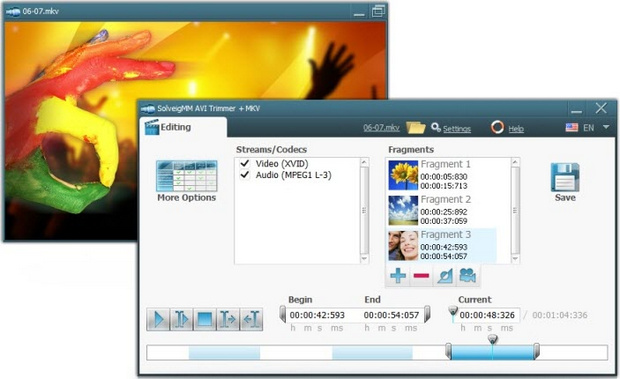Select the Fragment 2 sky thumbnail
This screenshot has height=379, width=620.
click(x=403, y=210)
